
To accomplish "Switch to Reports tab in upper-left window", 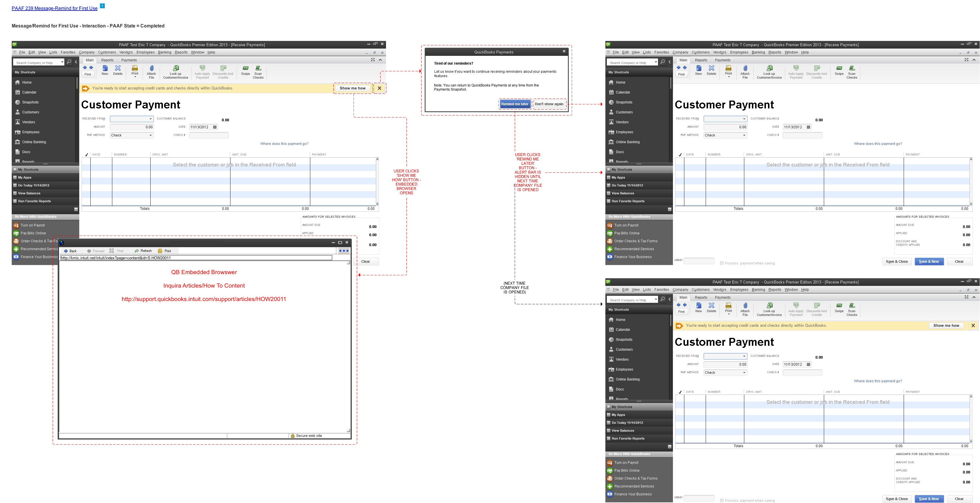I will coord(107,60).
